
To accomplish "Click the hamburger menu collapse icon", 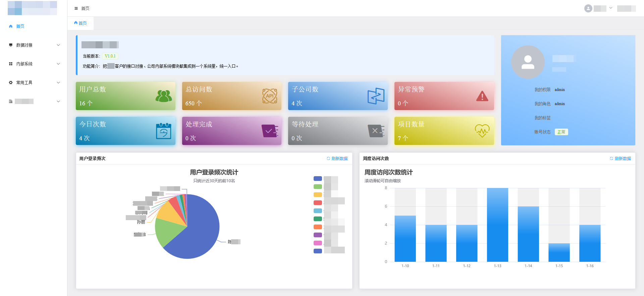I will 76,8.
